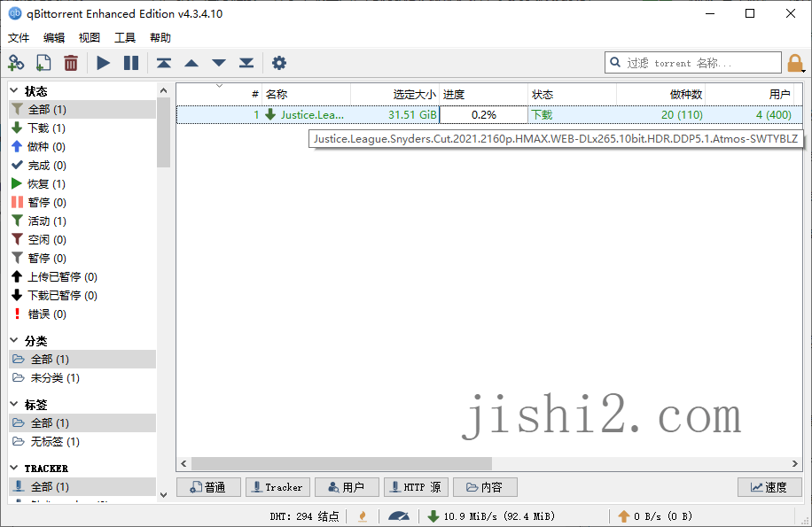Open 视图 menu
This screenshot has width=812, height=527.
pos(89,38)
